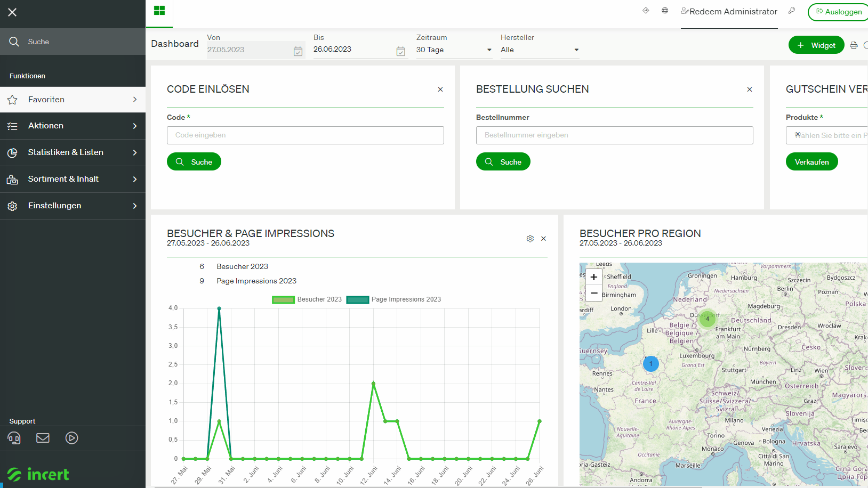Add a new Widget
The width and height of the screenshot is (868, 488).
[x=816, y=45]
